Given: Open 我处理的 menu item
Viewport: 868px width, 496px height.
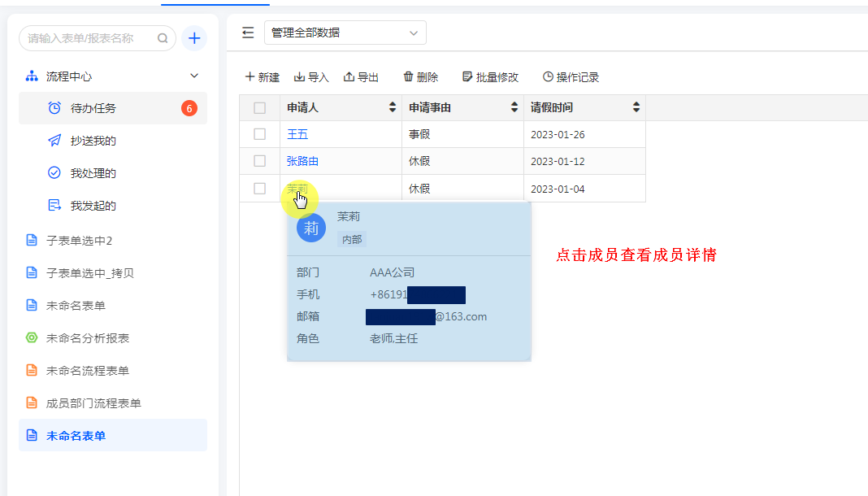Looking at the screenshot, I should [x=93, y=173].
